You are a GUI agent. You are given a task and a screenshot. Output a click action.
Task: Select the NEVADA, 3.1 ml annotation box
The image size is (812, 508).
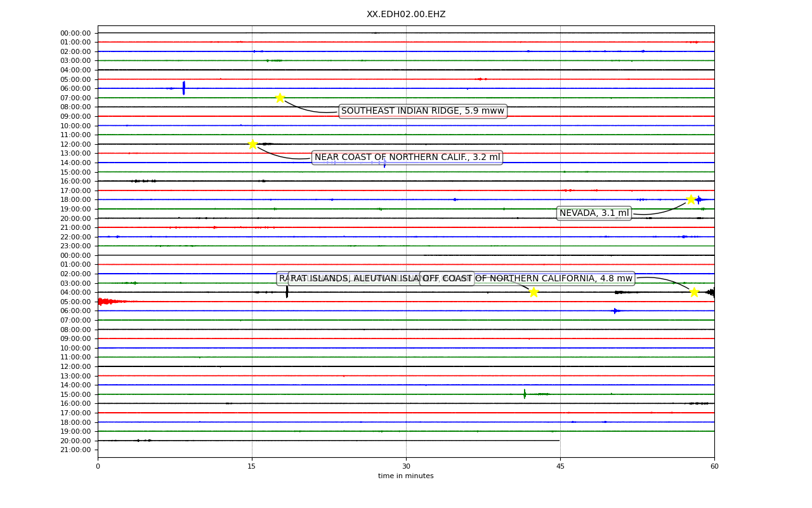click(x=594, y=213)
